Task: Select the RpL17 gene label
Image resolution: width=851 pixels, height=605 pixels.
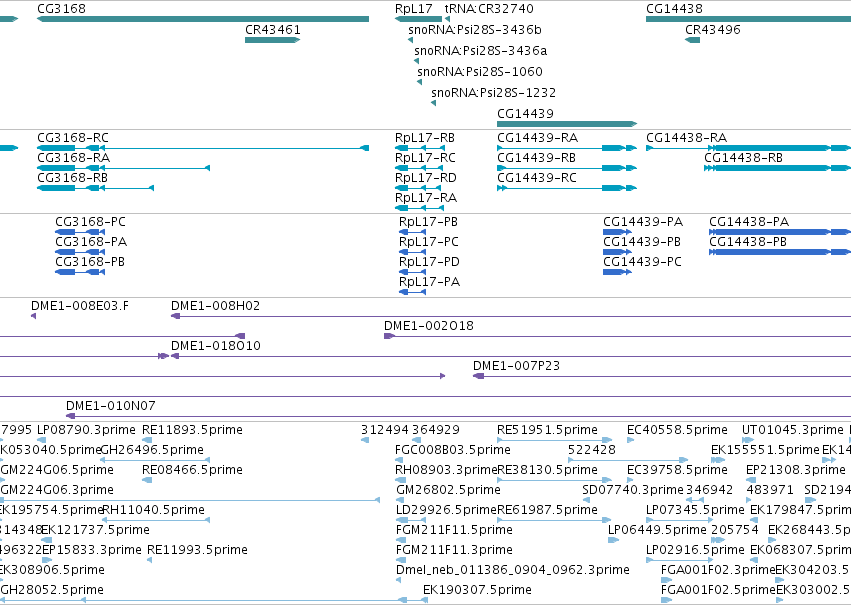Action: (x=414, y=9)
